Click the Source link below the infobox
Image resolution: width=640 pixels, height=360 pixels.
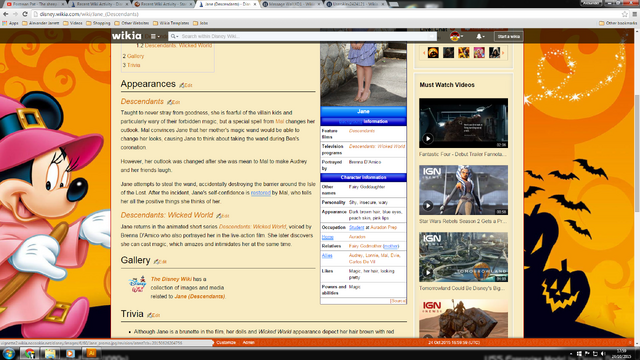398,301
